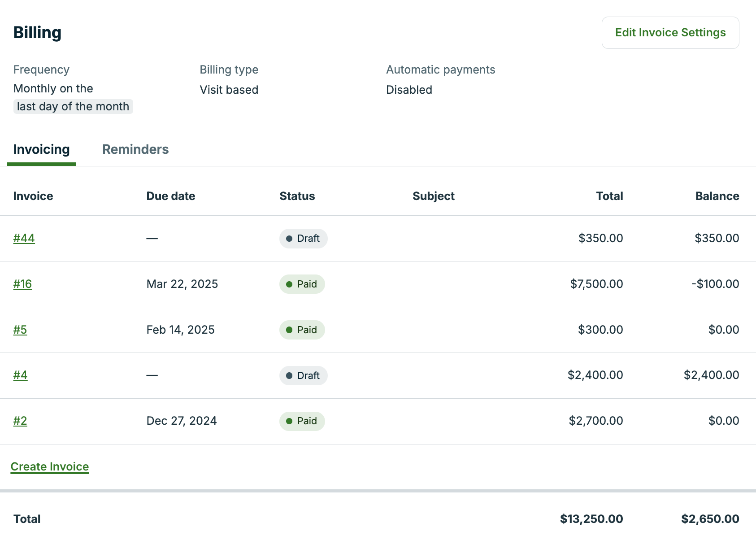756x540 pixels.
Task: Click the Paid status badge on invoice #2
Action: pyautogui.click(x=302, y=421)
